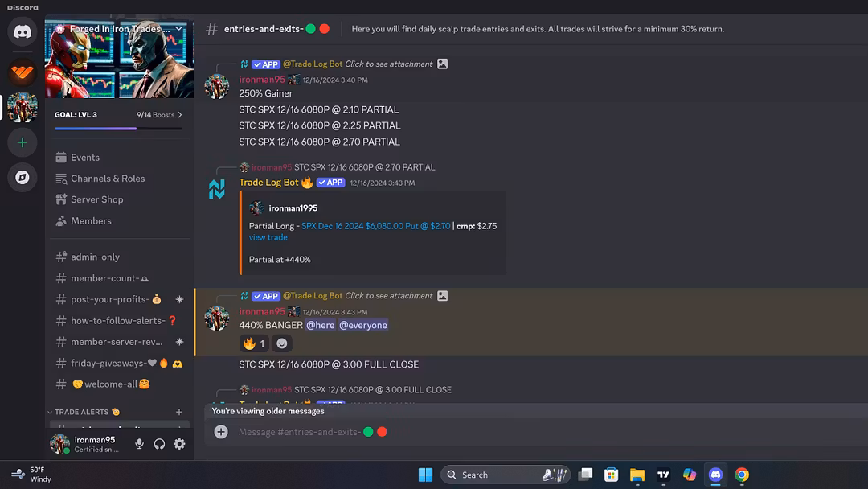
Task: Open SPX Dec 16 2024 Put link
Action: (x=376, y=226)
